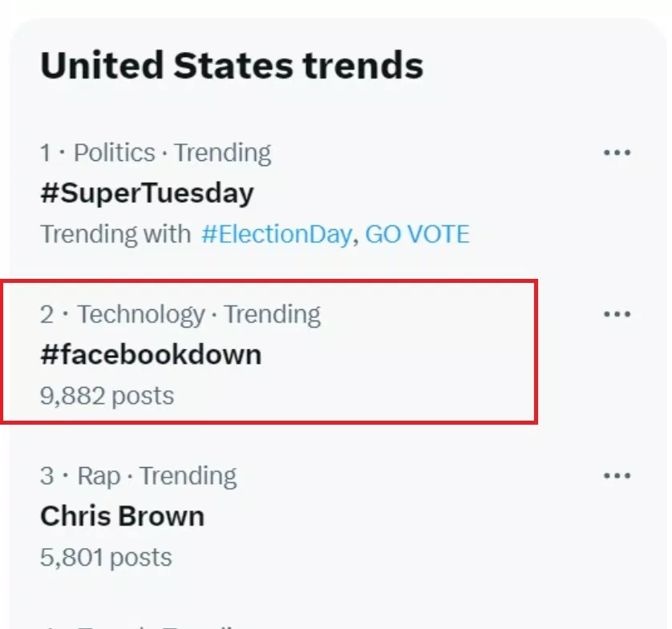This screenshot has width=672, height=629.
Task: Click the 9,882 posts count
Action: tap(107, 395)
